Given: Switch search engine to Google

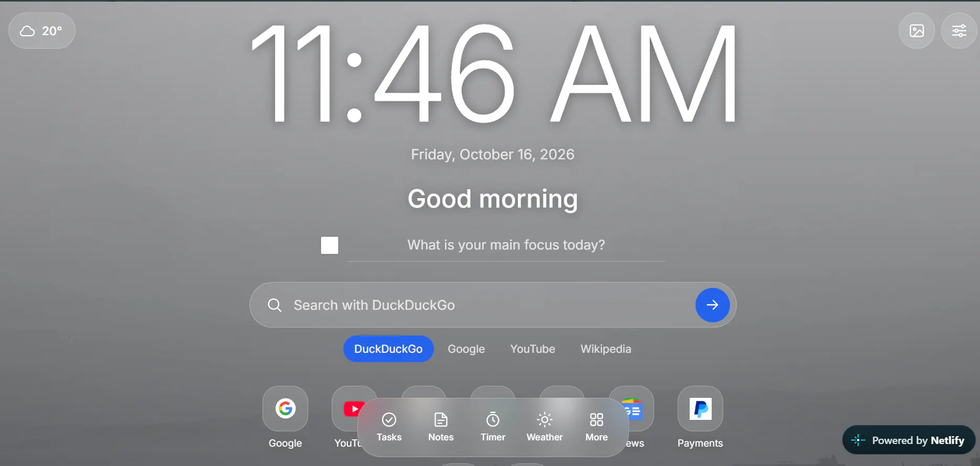Looking at the screenshot, I should click(466, 349).
